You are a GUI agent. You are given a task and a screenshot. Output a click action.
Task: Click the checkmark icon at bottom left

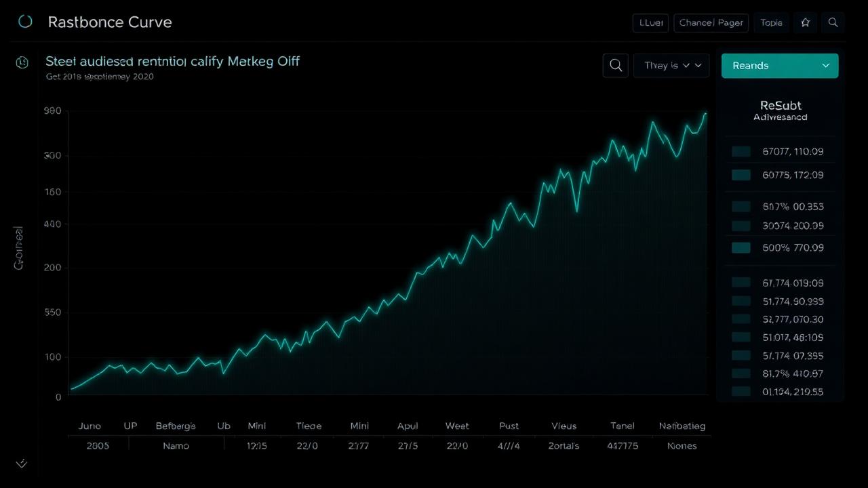[22, 464]
